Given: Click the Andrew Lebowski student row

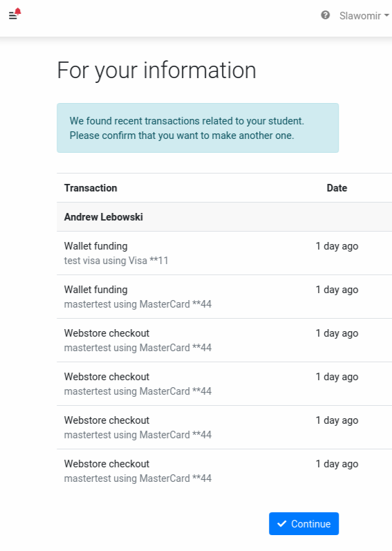Looking at the screenshot, I should click(224, 217).
